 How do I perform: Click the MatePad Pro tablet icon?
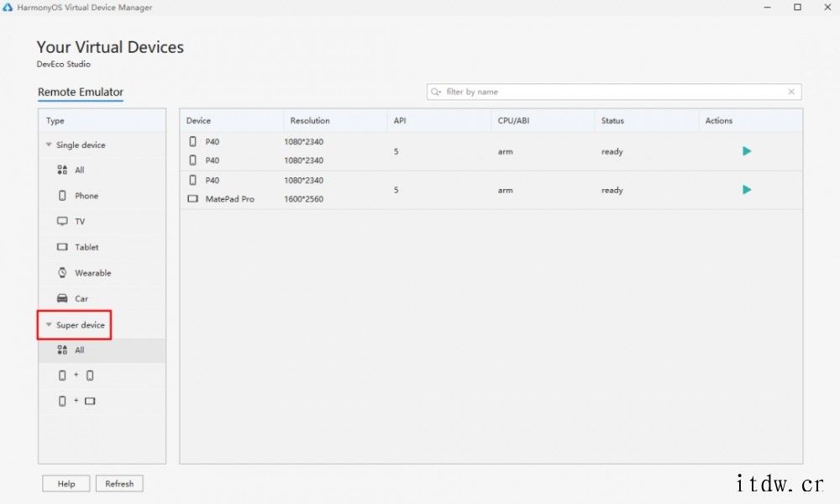coord(193,199)
